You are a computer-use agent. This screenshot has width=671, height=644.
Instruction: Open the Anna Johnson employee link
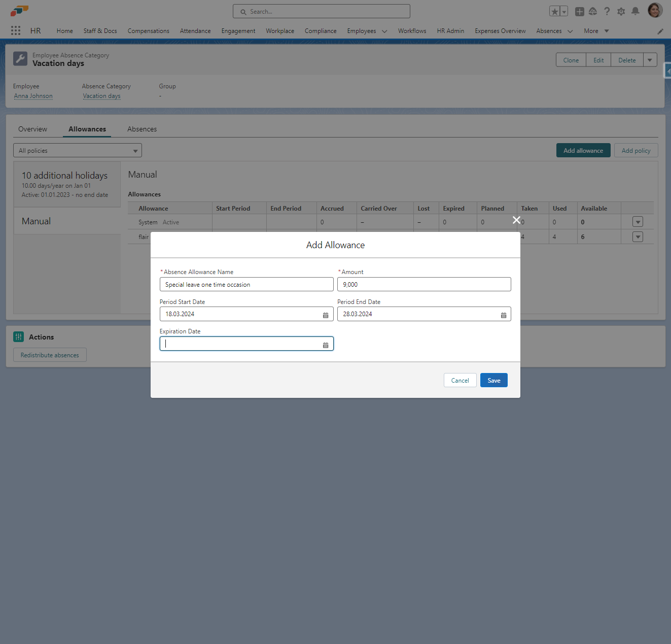click(33, 96)
